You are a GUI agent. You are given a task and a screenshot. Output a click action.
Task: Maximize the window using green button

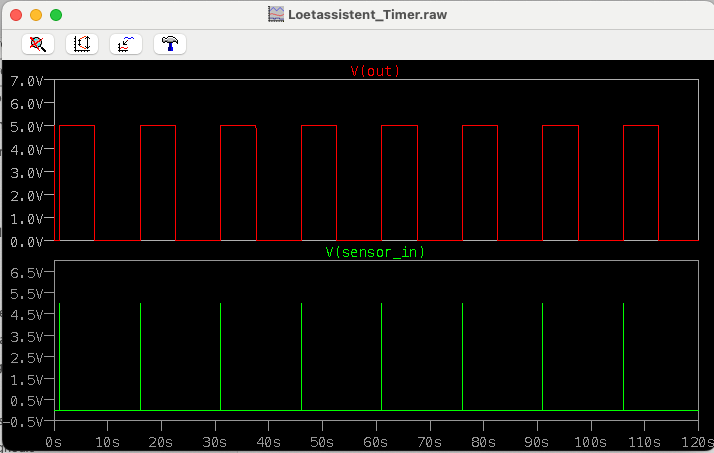point(56,15)
